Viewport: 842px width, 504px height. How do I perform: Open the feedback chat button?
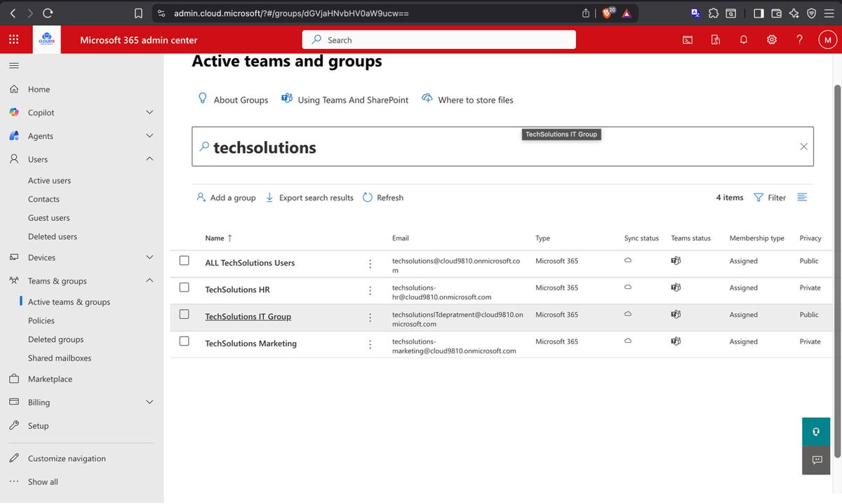click(x=816, y=461)
